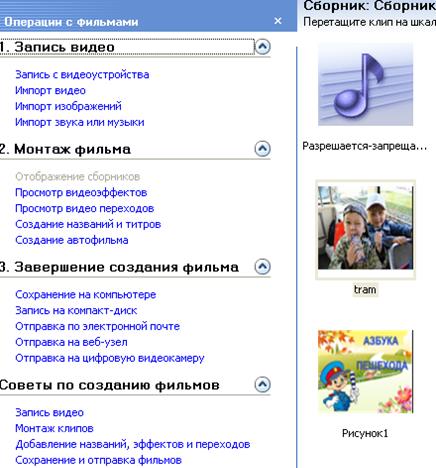This screenshot has width=436, height=468.
Task: Click Отправка по электронной почте
Action: [97, 326]
